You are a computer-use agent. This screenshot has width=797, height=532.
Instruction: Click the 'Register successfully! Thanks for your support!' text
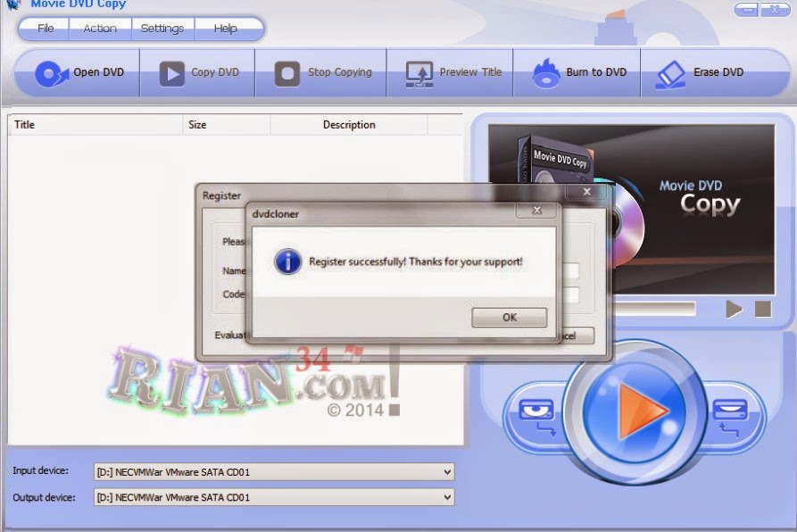click(x=416, y=262)
